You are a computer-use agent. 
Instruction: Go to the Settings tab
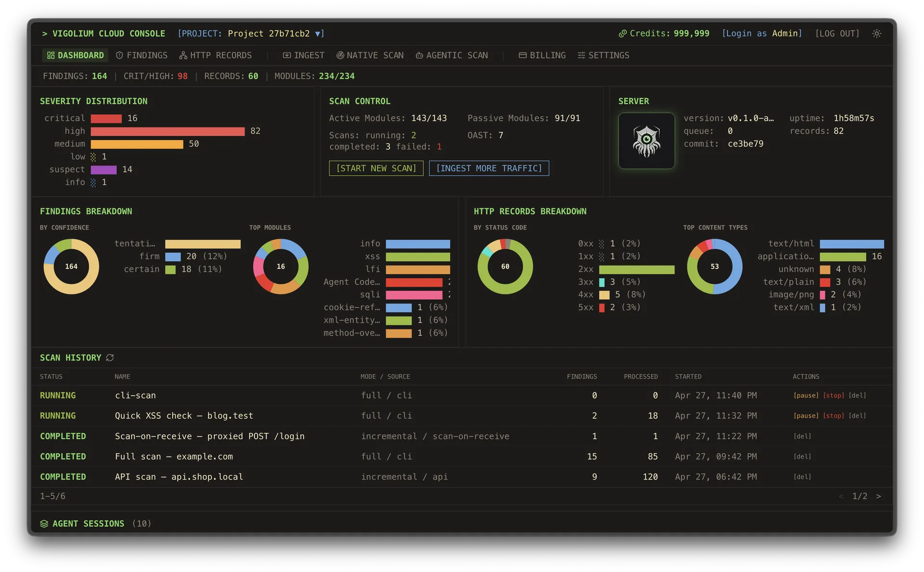[603, 55]
